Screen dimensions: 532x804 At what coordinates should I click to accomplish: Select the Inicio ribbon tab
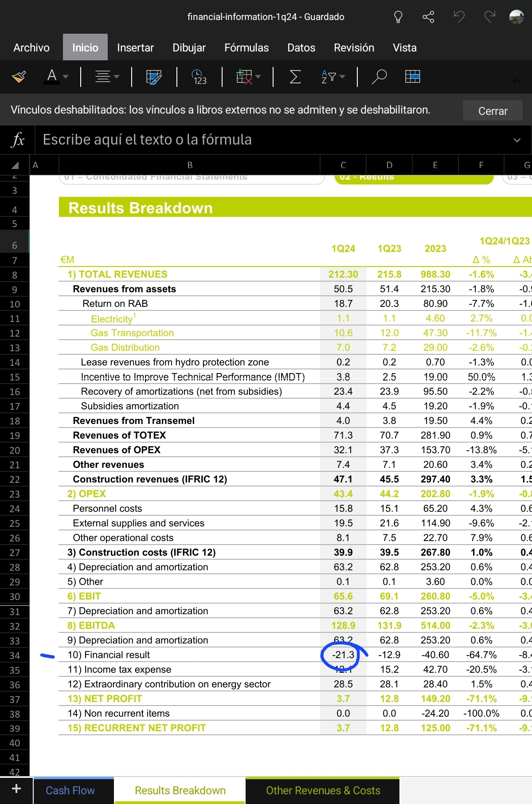pos(85,47)
